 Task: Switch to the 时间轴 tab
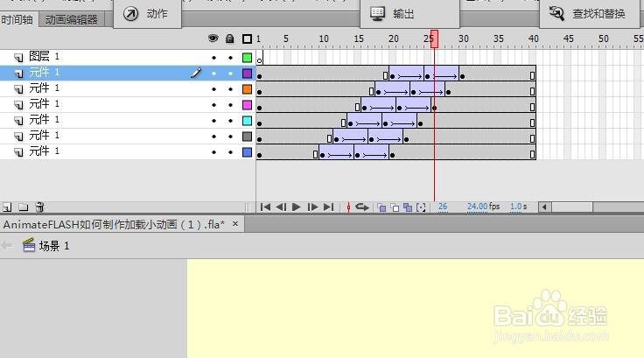click(17, 19)
